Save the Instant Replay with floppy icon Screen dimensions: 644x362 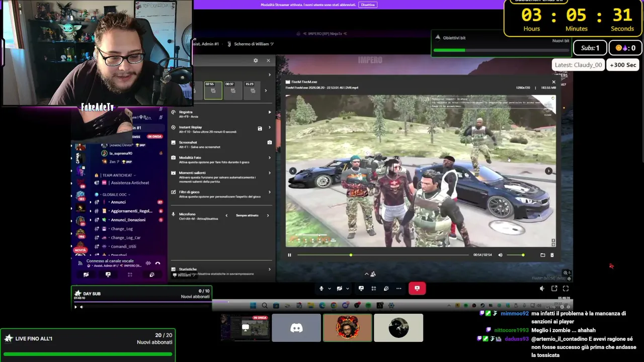[x=260, y=129]
